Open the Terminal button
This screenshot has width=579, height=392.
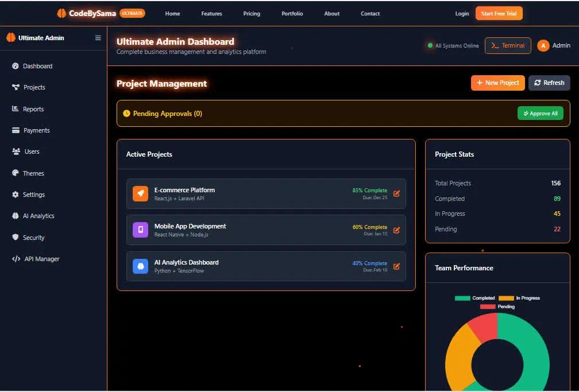click(x=508, y=46)
